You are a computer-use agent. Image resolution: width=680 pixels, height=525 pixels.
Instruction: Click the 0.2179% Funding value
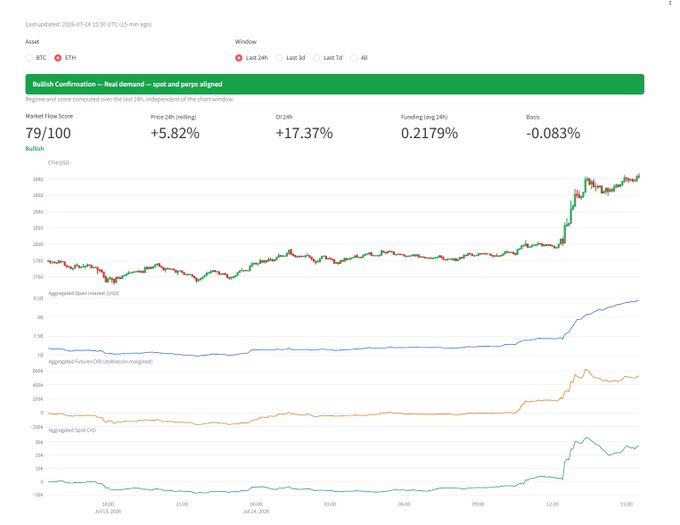tap(429, 133)
